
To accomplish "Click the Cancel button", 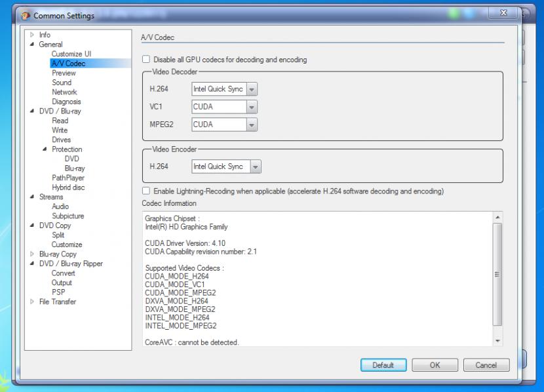I will click(486, 365).
